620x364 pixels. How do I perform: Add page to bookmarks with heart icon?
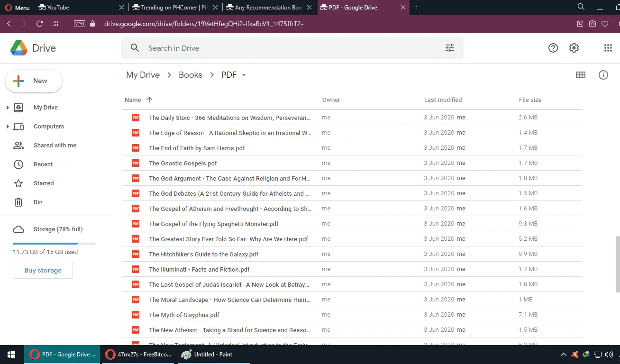point(605,24)
